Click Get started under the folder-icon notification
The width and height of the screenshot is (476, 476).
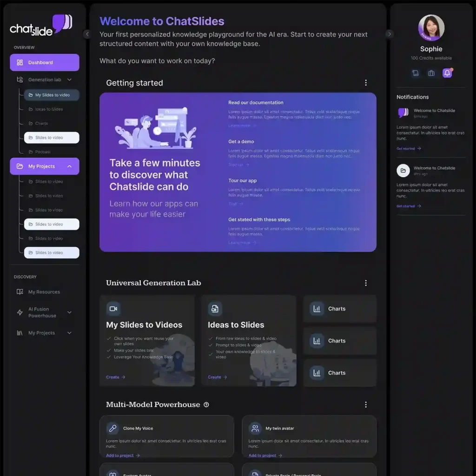[409, 206]
